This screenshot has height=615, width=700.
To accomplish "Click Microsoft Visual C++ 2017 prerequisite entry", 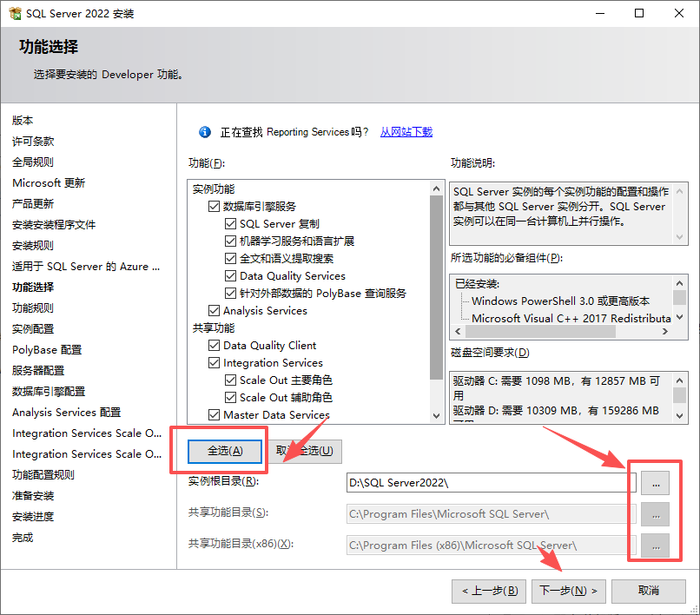I will coord(571,319).
